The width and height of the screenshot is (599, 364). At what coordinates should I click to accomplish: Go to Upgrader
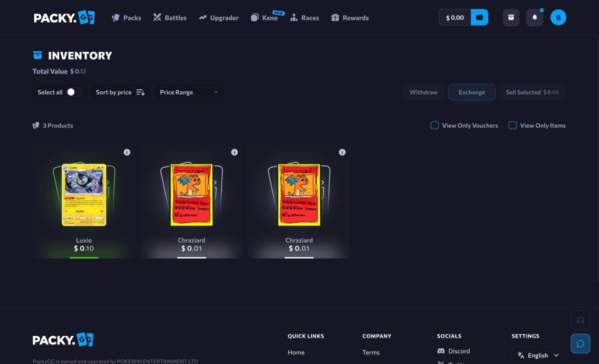coord(219,18)
